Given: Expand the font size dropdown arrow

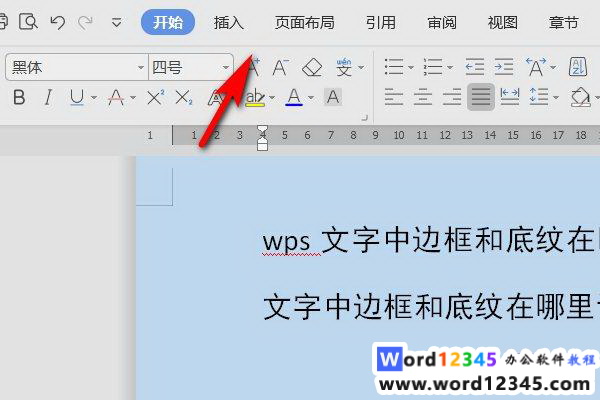Looking at the screenshot, I should (226, 67).
